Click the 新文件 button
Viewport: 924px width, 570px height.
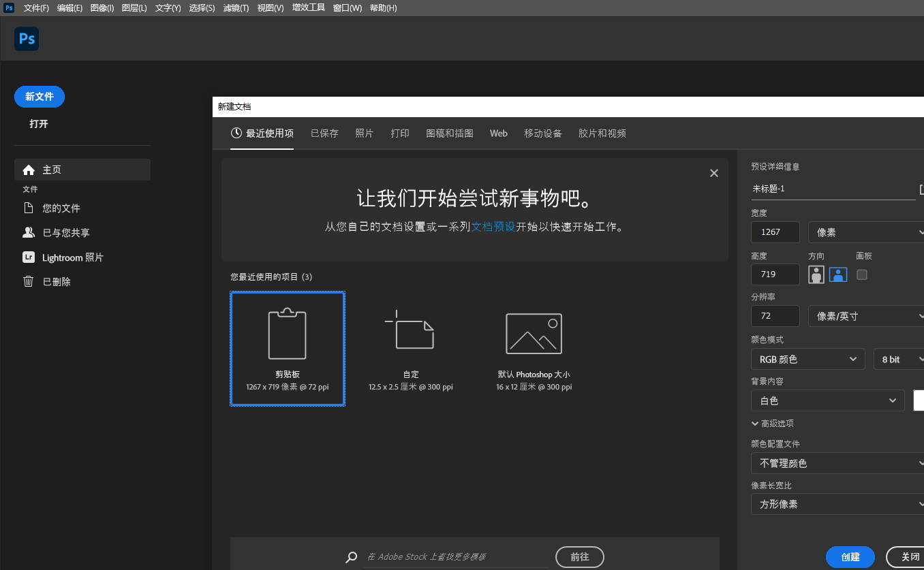click(x=40, y=97)
